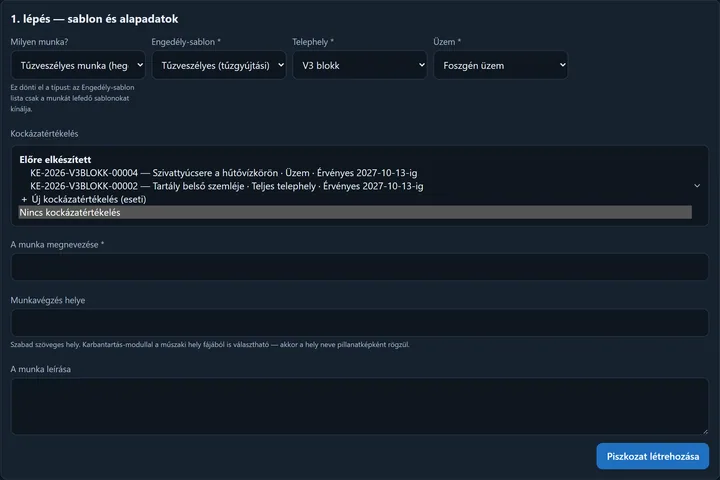
Task: Select KE-2026-V3BLOKK-00004 Szivattyúcsere option
Action: click(355, 173)
